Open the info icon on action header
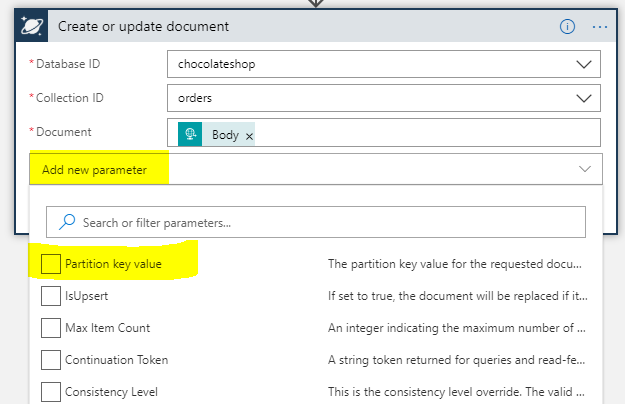This screenshot has width=625, height=404. coord(567,27)
